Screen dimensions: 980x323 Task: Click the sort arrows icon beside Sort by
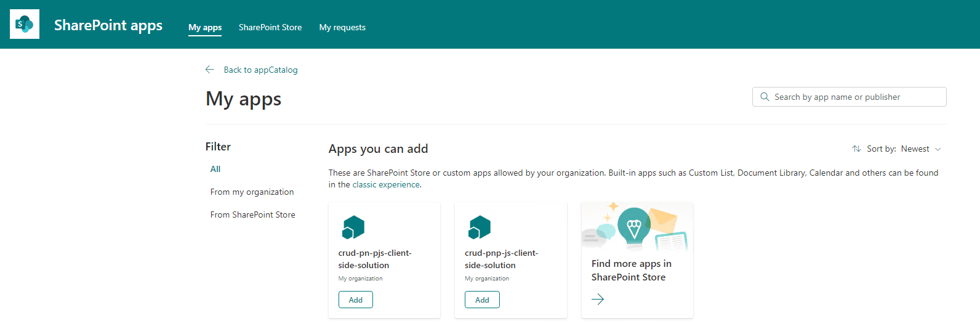(x=856, y=149)
